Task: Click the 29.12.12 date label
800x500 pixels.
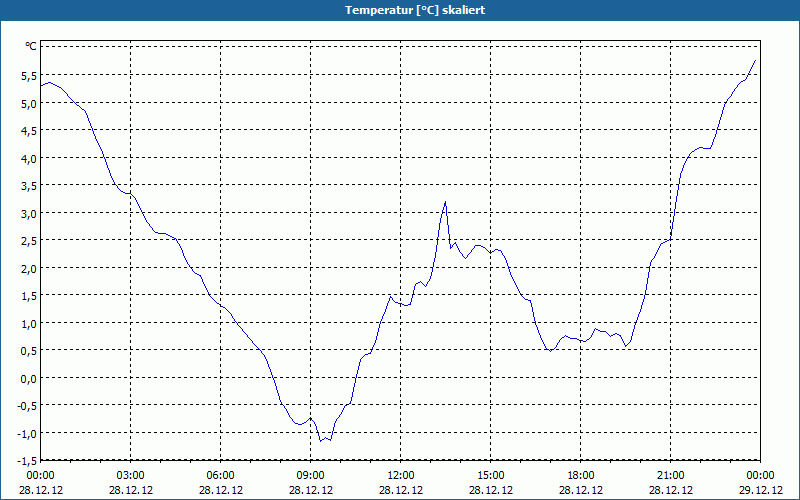Action: click(x=761, y=490)
